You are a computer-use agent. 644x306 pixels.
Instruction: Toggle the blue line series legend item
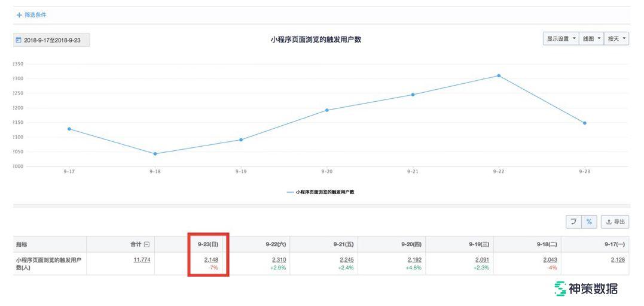(321, 192)
